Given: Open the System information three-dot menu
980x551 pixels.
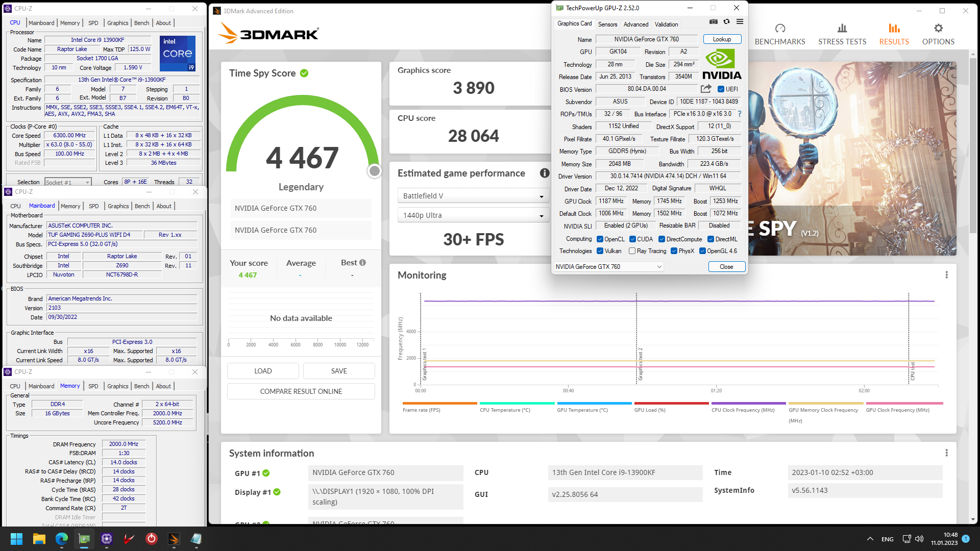Looking at the screenshot, I should coord(946,453).
